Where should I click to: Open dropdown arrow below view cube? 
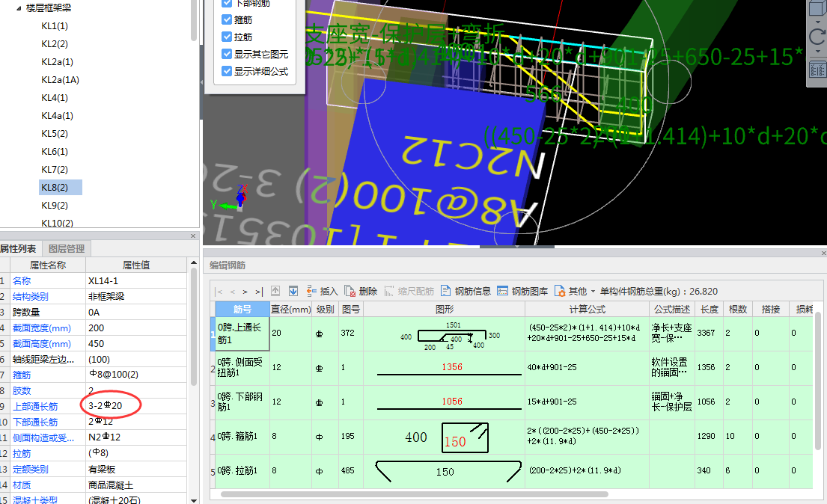click(818, 22)
